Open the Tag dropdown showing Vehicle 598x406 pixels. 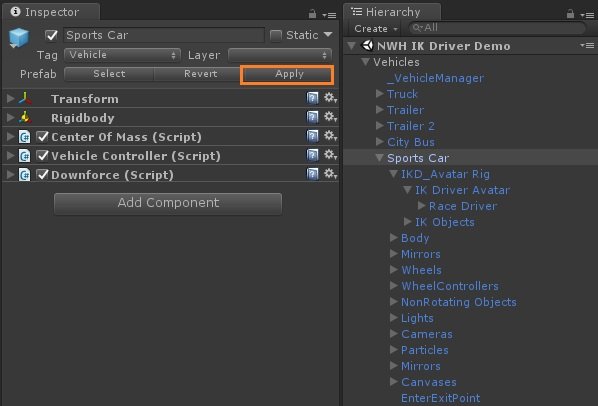click(122, 55)
